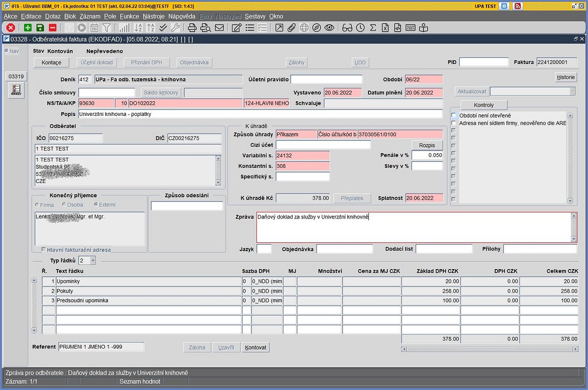Open the Nástroje menu
This screenshot has width=588, height=390.
(153, 16)
